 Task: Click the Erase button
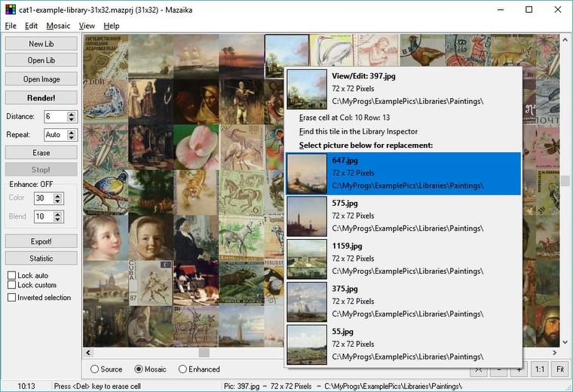click(41, 153)
